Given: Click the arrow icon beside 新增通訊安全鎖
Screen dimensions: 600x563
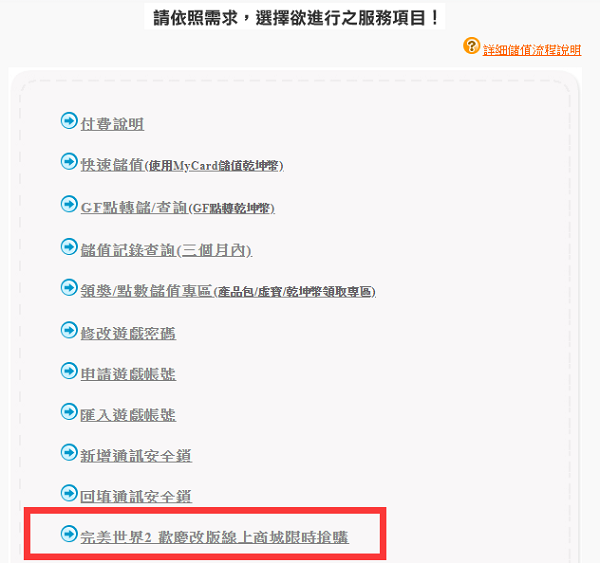Looking at the screenshot, I should pyautogui.click(x=69, y=452).
